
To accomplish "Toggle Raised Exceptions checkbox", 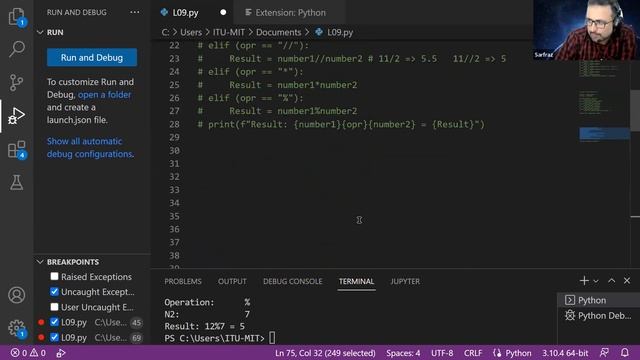I will point(54,276).
